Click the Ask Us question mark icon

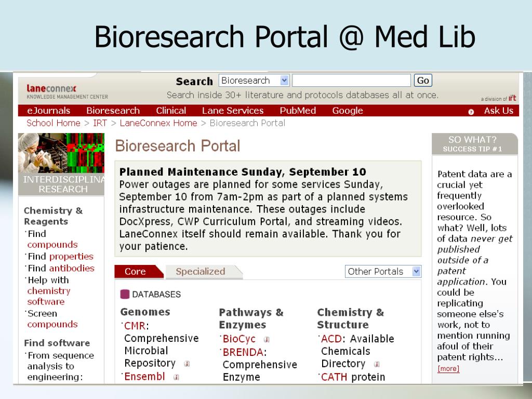coord(471,112)
